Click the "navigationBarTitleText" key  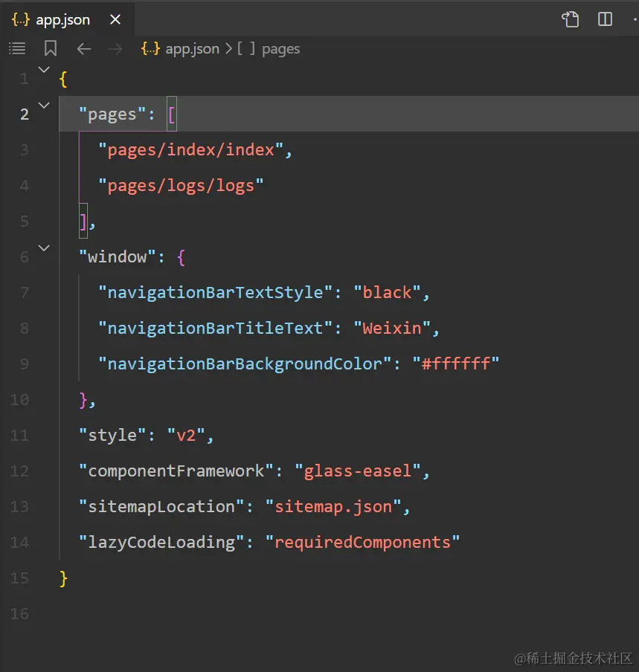coord(215,329)
